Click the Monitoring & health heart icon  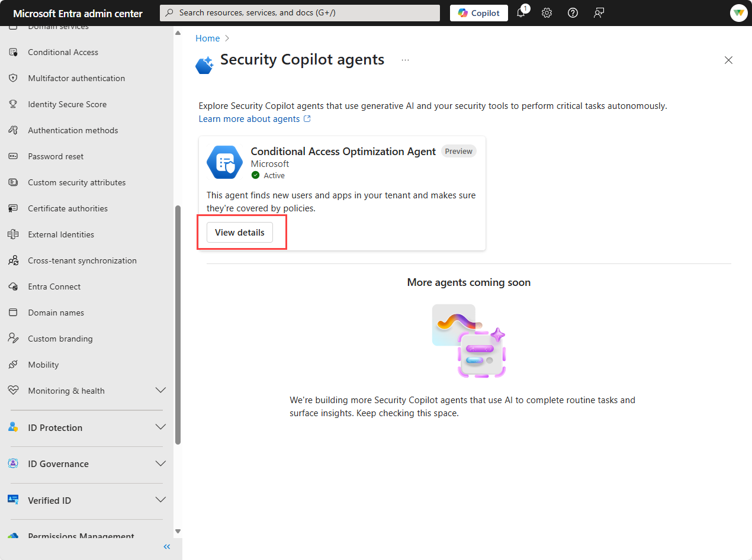pos(13,391)
